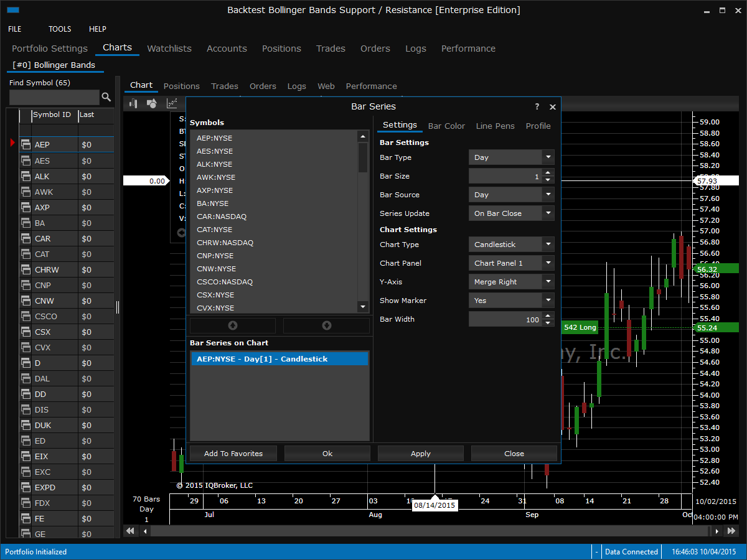Open the drawing shapes toolbar icon
This screenshot has width=747, height=560.
pyautogui.click(x=152, y=103)
